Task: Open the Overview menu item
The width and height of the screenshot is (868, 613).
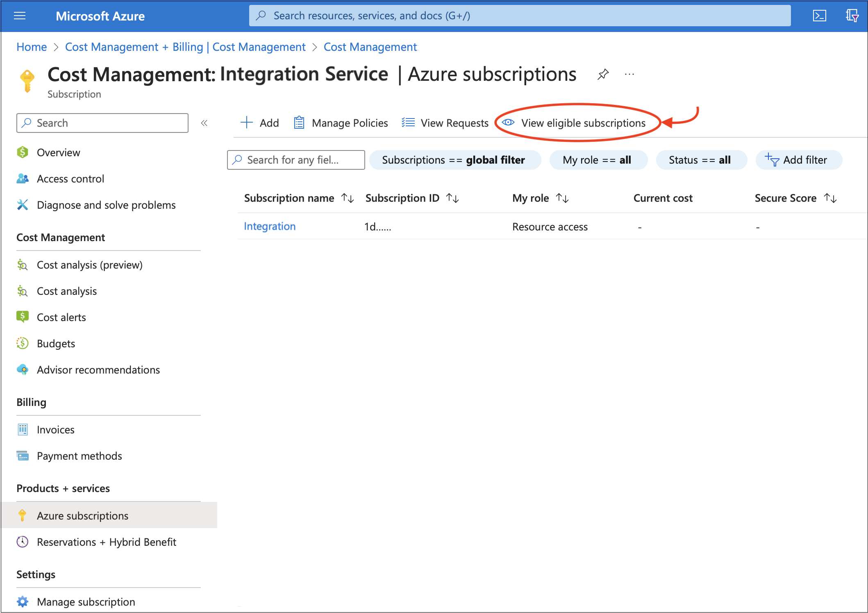Action: pyautogui.click(x=58, y=152)
